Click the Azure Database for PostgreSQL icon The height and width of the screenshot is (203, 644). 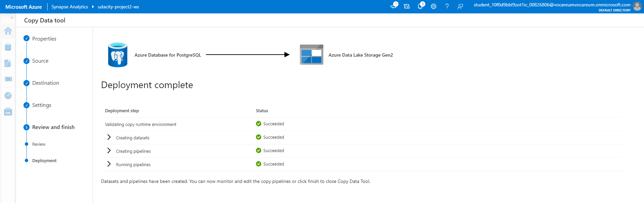pyautogui.click(x=118, y=55)
